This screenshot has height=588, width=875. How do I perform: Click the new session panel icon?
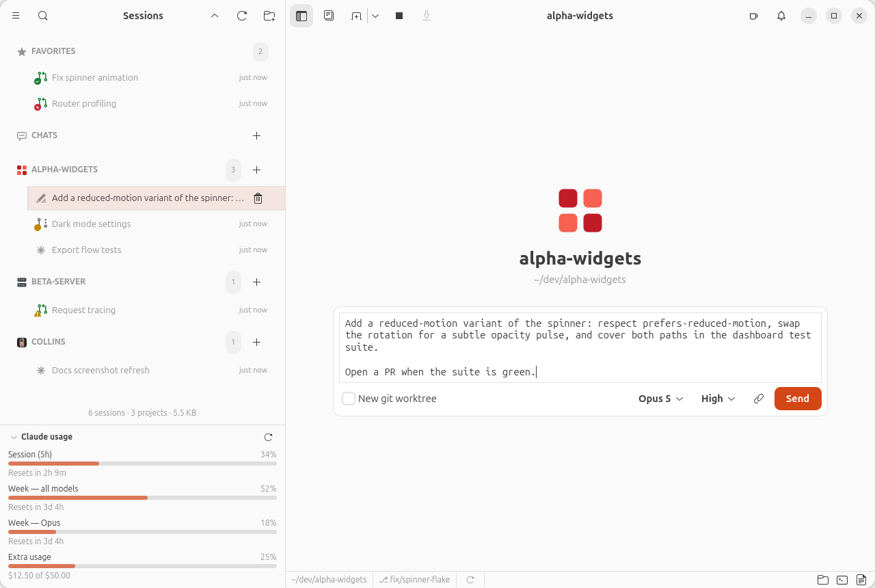point(356,16)
